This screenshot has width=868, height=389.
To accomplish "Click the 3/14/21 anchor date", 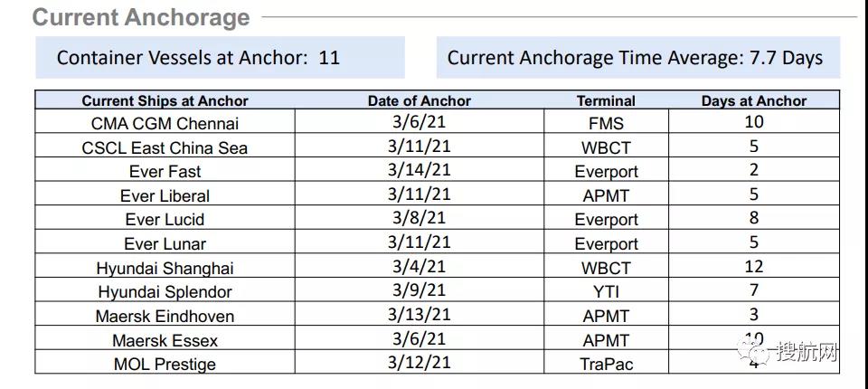I will pyautogui.click(x=419, y=170).
